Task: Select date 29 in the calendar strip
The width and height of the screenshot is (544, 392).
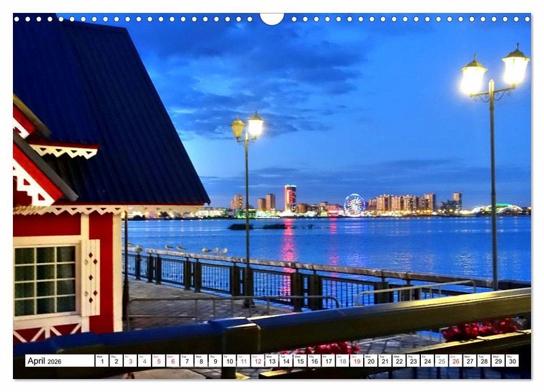Action: [498, 361]
